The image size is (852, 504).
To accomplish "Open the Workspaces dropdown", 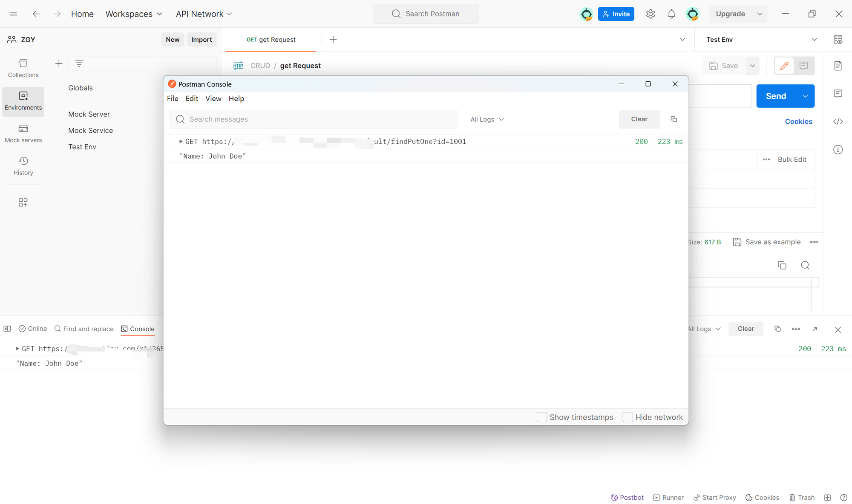I will (134, 14).
